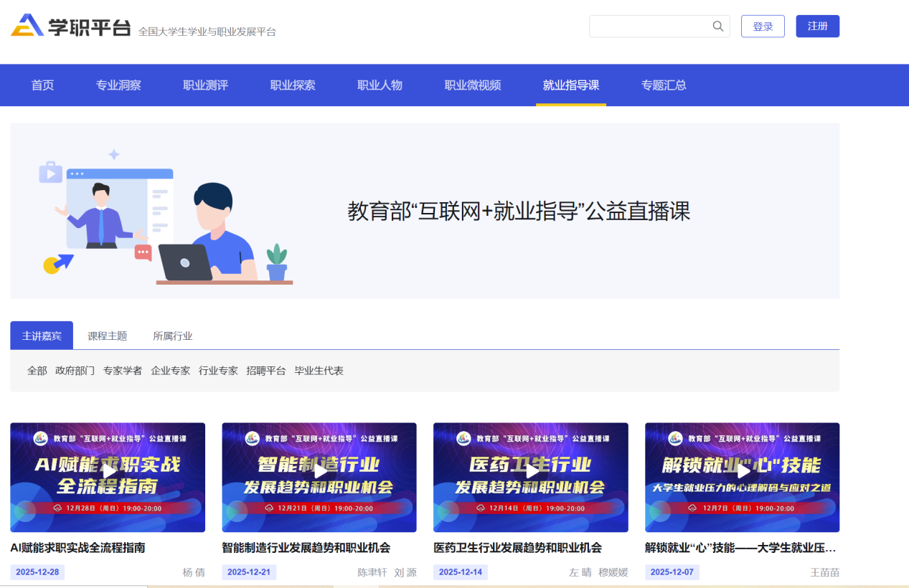The width and height of the screenshot is (909, 588).
Task: Filter by 毕业生代表 speakers
Action: [x=319, y=371]
